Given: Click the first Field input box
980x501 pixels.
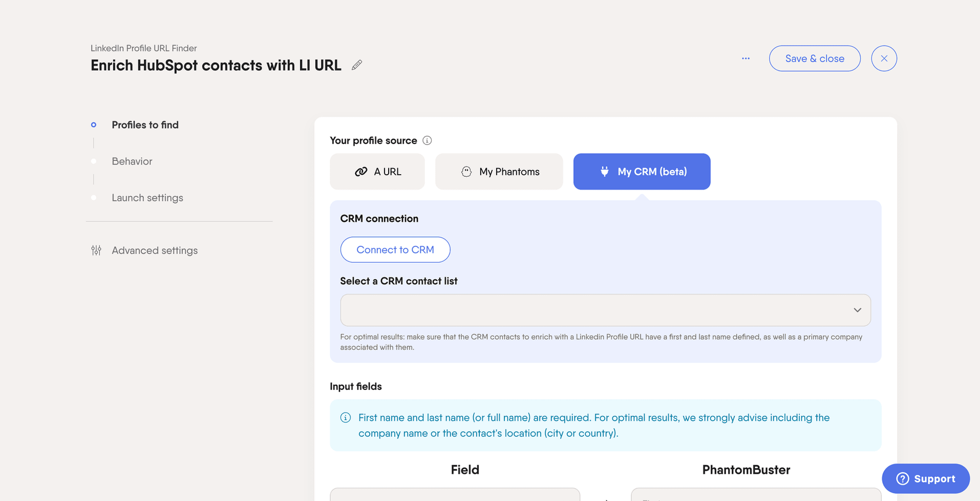Looking at the screenshot, I should (455, 495).
